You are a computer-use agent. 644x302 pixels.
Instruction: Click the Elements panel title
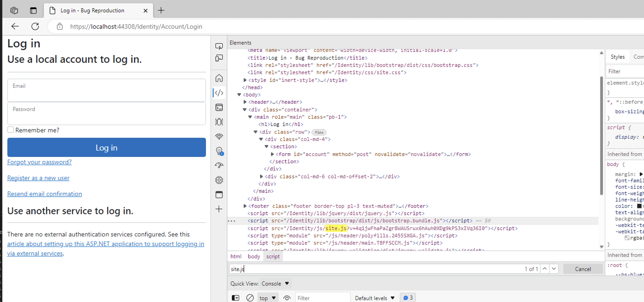click(x=240, y=43)
